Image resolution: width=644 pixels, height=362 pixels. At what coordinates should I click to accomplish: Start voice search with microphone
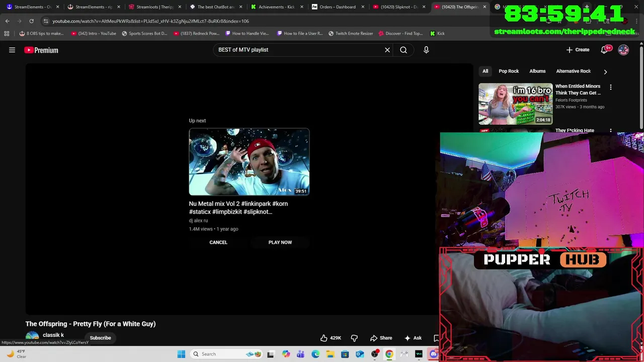point(426,50)
